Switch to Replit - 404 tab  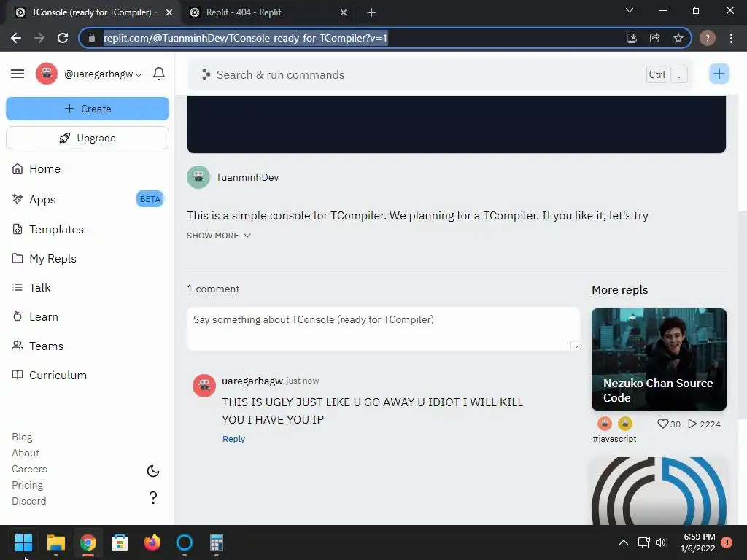coord(267,12)
